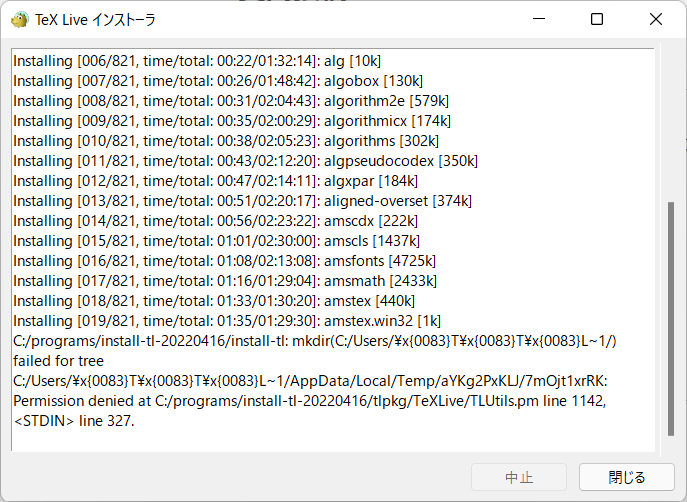Click the log line for amsfonts [4725k]

click(224, 261)
